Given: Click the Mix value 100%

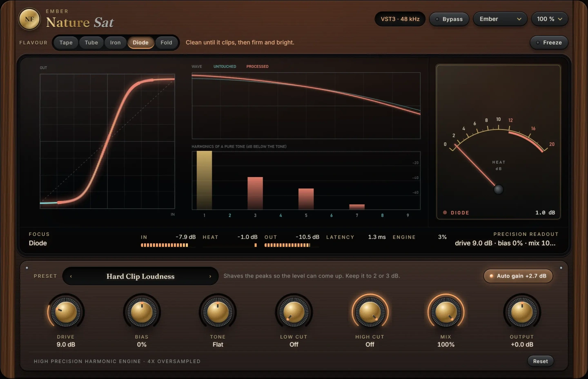Looking at the screenshot, I should point(446,345).
